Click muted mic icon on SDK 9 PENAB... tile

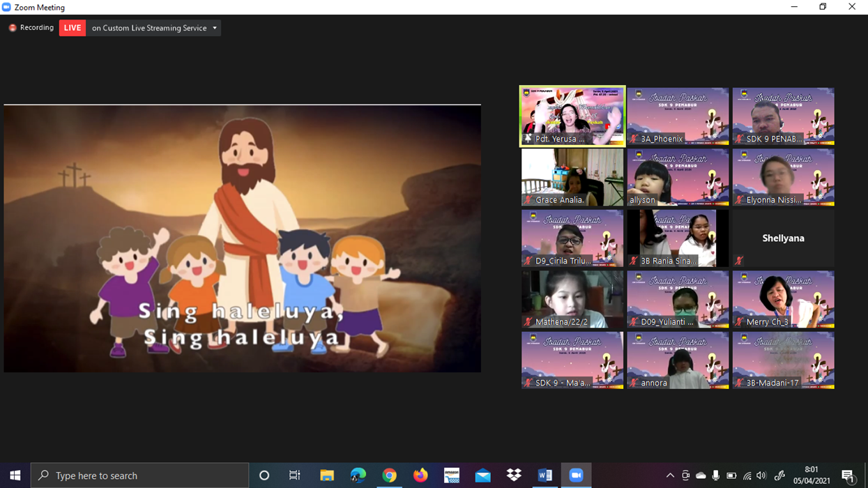[x=739, y=139]
